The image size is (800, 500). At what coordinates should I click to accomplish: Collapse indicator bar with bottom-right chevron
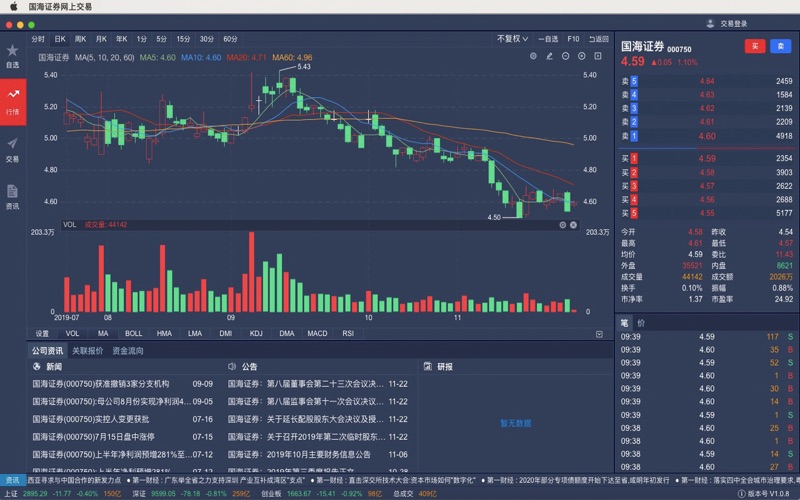[x=599, y=334]
